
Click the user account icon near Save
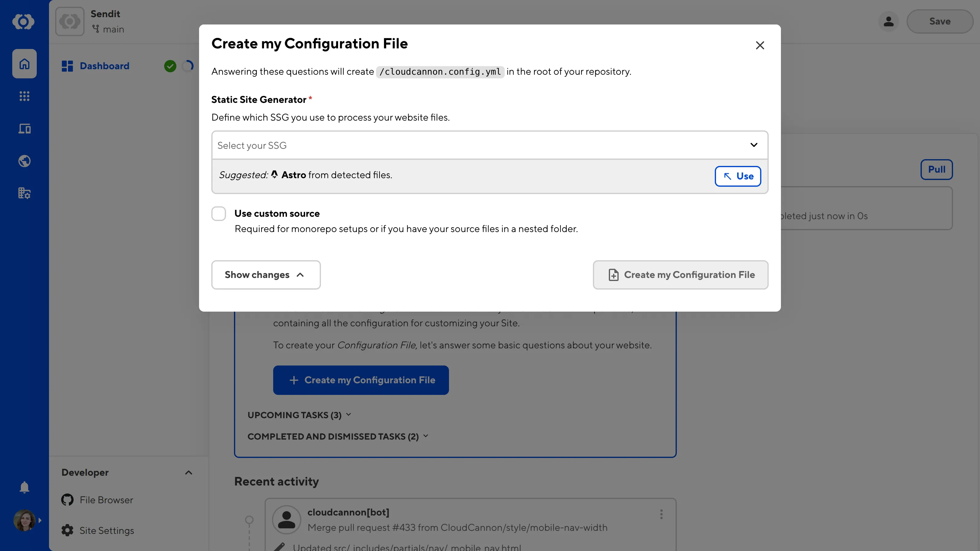888,21
